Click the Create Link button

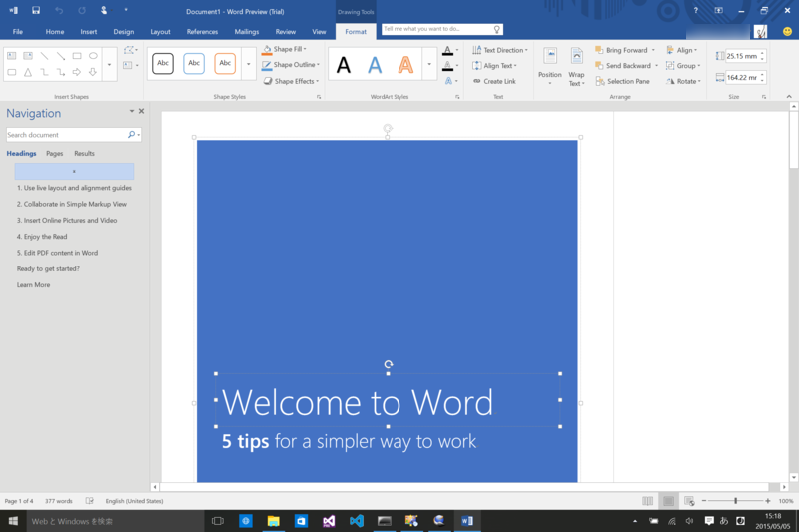pos(494,81)
